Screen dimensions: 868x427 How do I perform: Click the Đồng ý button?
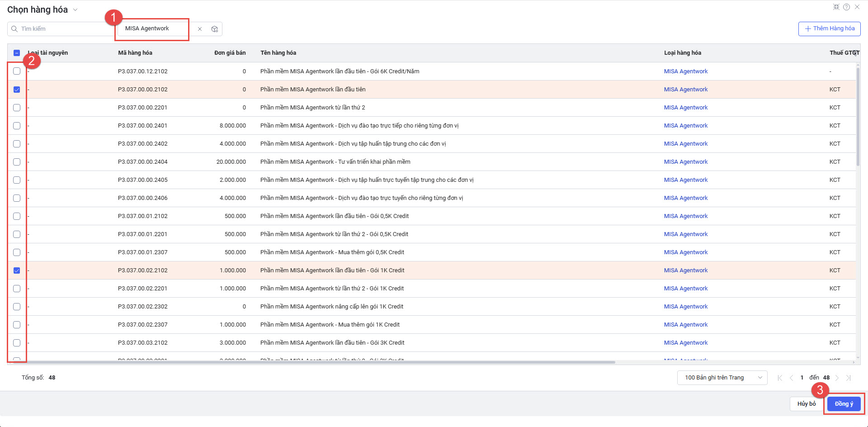pyautogui.click(x=844, y=404)
